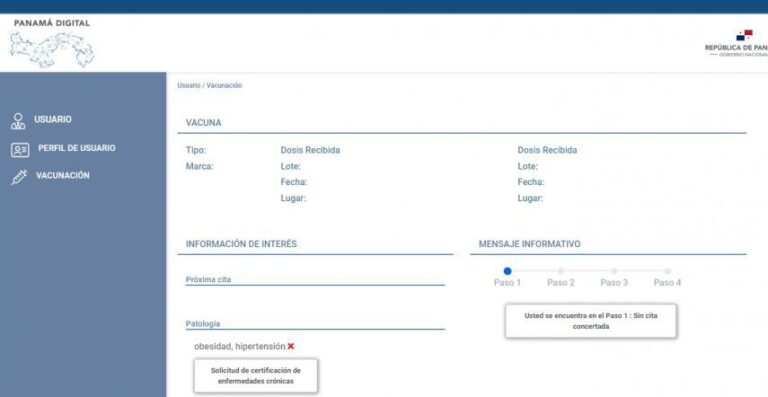Image resolution: width=768 pixels, height=397 pixels.
Task: Click the Vacunación syringe icon
Action: [x=19, y=177]
